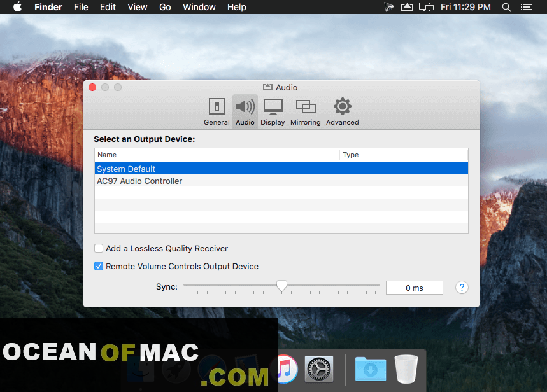Sort devices by the Type column header

[x=404, y=155]
